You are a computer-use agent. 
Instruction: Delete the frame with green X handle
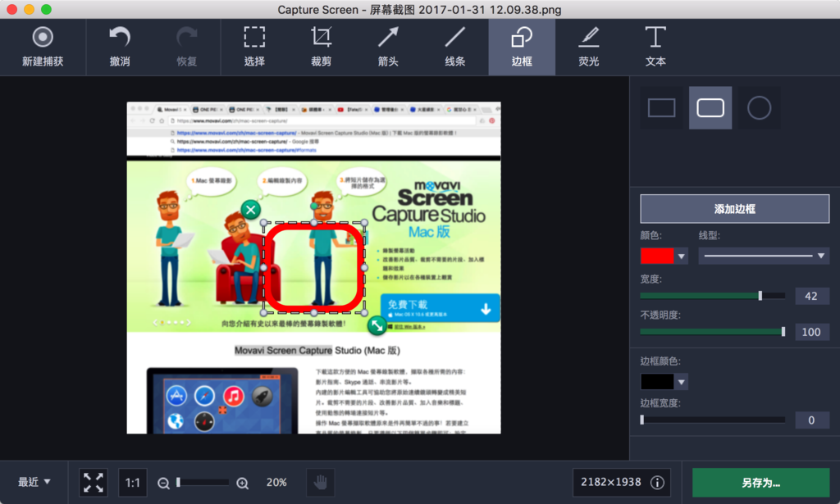[x=251, y=210]
